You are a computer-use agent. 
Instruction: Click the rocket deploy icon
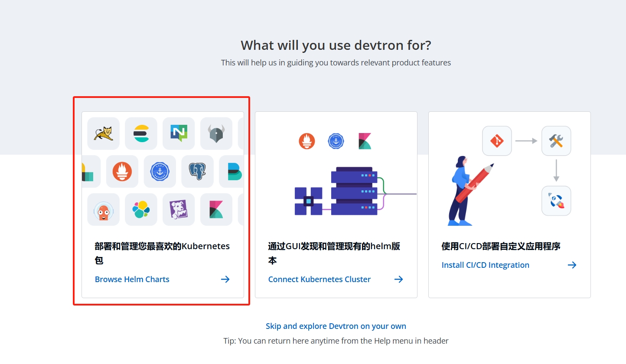pos(556,201)
